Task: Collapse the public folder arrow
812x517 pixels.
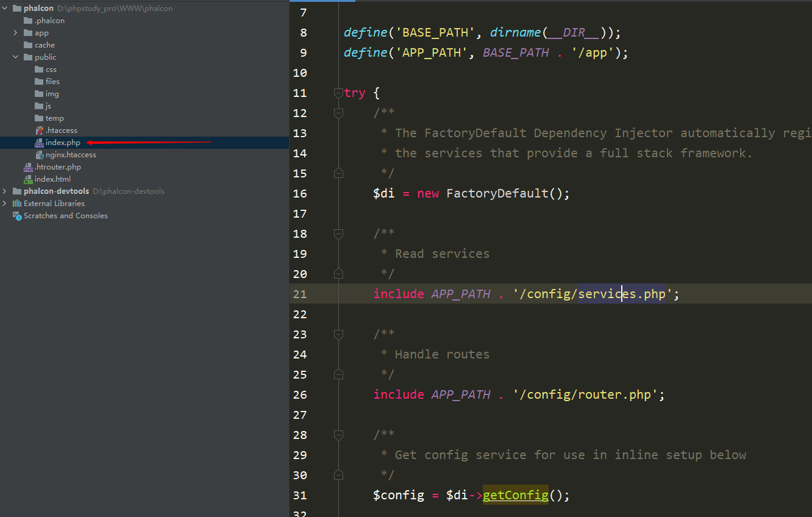Action: click(x=16, y=57)
